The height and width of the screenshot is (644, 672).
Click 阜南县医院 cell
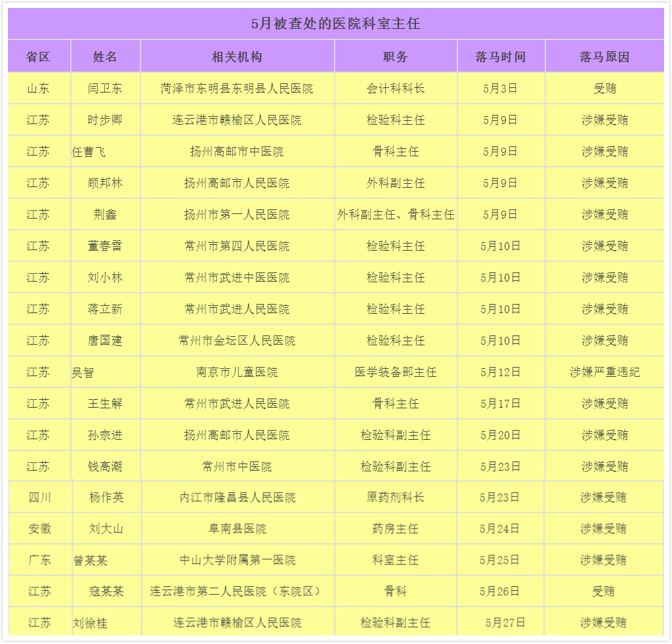point(238,528)
